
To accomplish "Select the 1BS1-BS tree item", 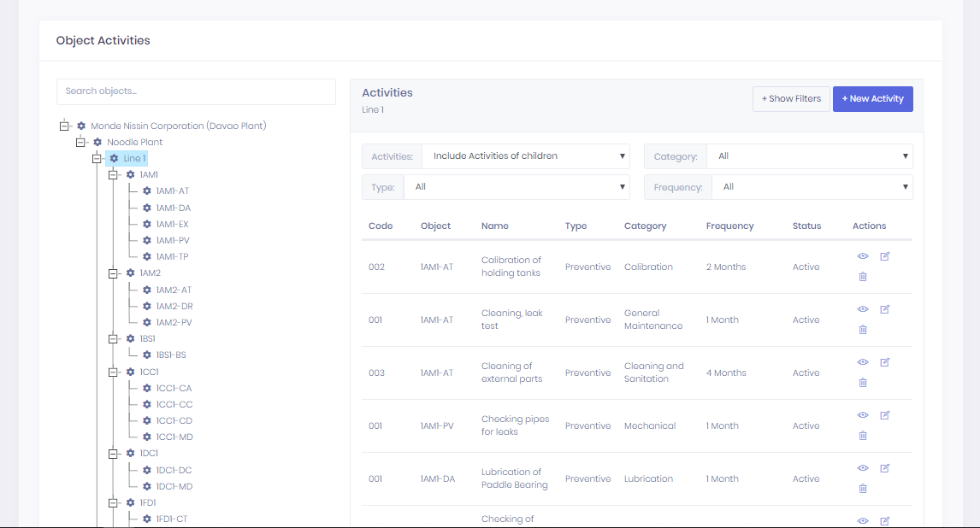I will pyautogui.click(x=170, y=355).
